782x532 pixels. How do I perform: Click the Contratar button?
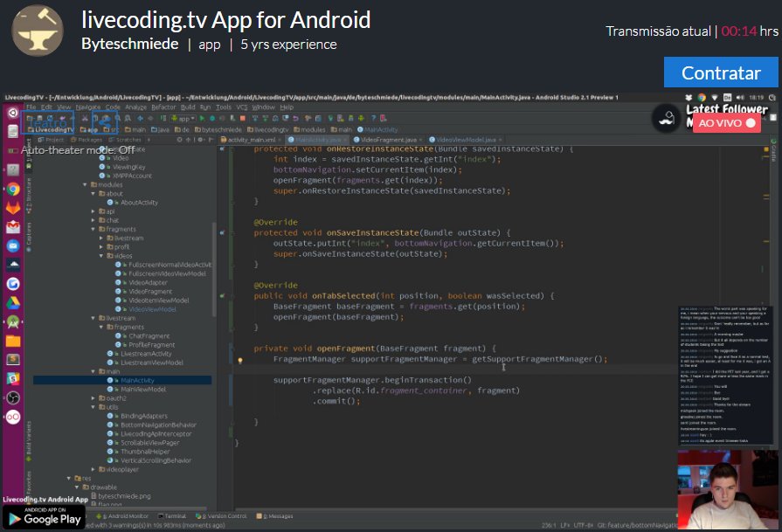pyautogui.click(x=721, y=73)
